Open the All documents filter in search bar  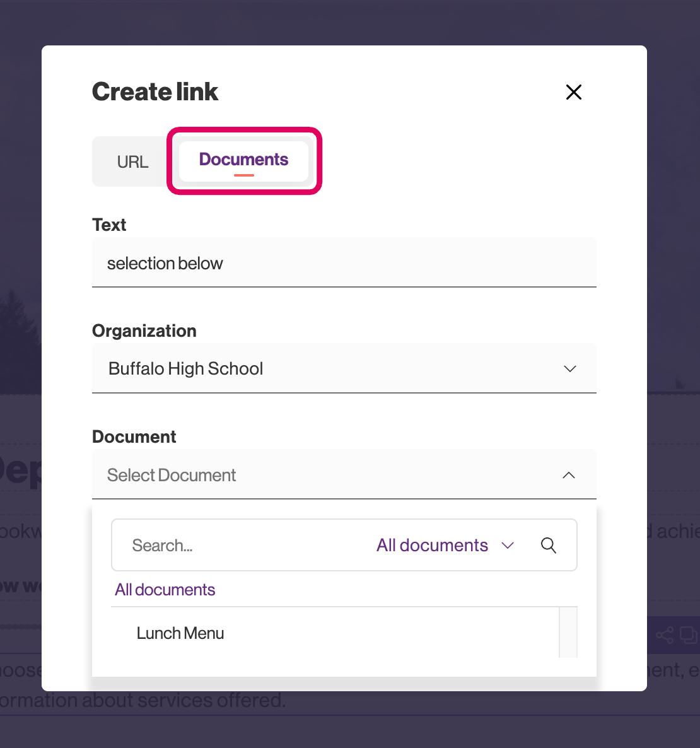pos(432,546)
